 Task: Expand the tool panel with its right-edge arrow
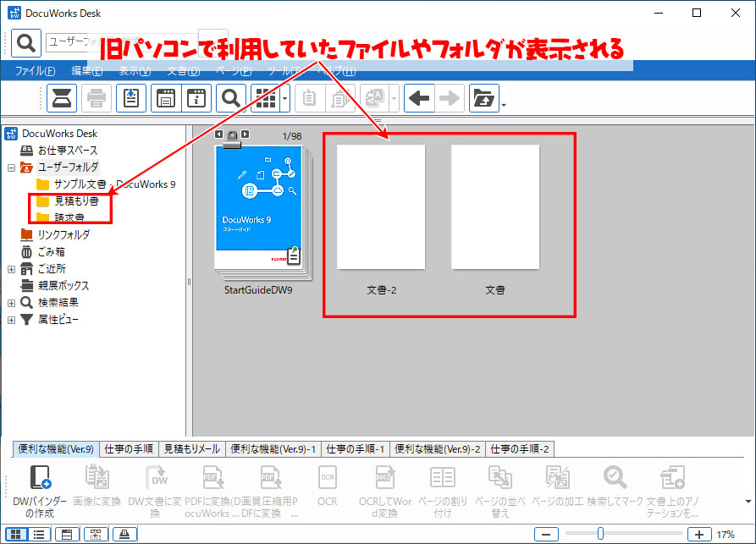coord(748,502)
